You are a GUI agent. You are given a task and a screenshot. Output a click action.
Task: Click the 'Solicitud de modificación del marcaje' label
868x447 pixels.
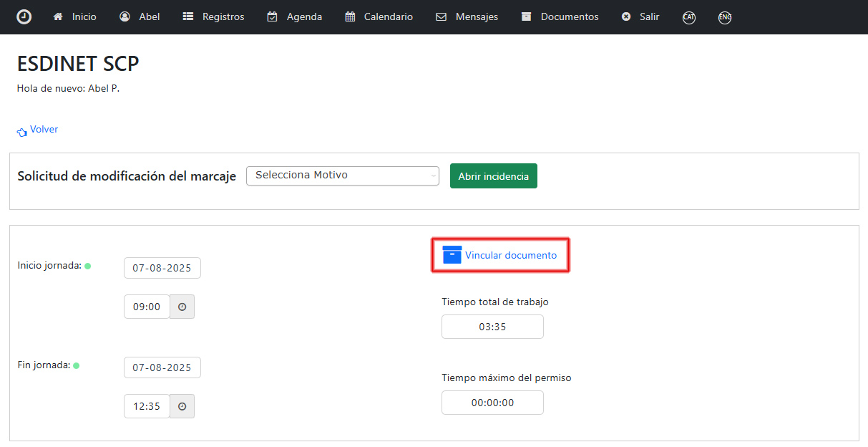point(127,176)
